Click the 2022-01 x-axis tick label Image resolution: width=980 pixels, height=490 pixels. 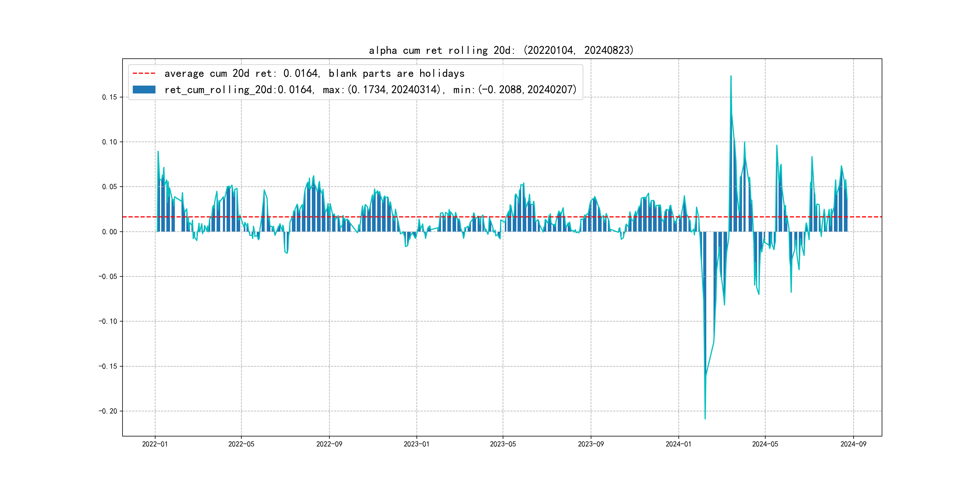pyautogui.click(x=155, y=444)
